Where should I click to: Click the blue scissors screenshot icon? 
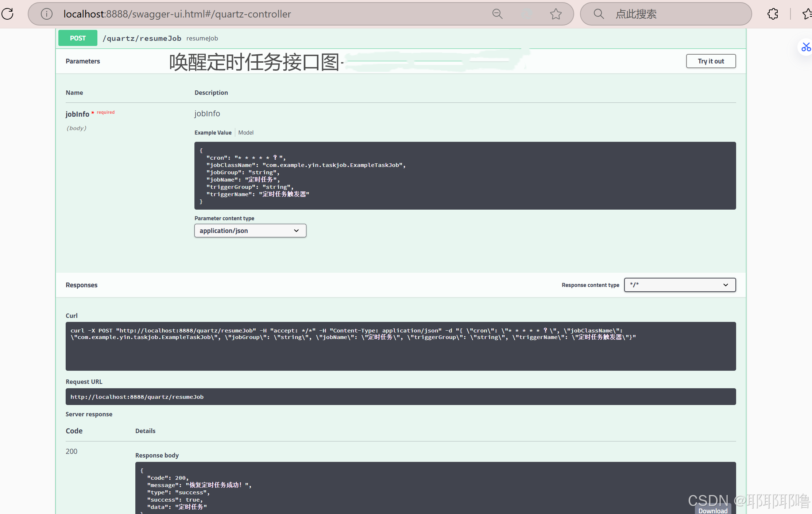[x=806, y=47]
